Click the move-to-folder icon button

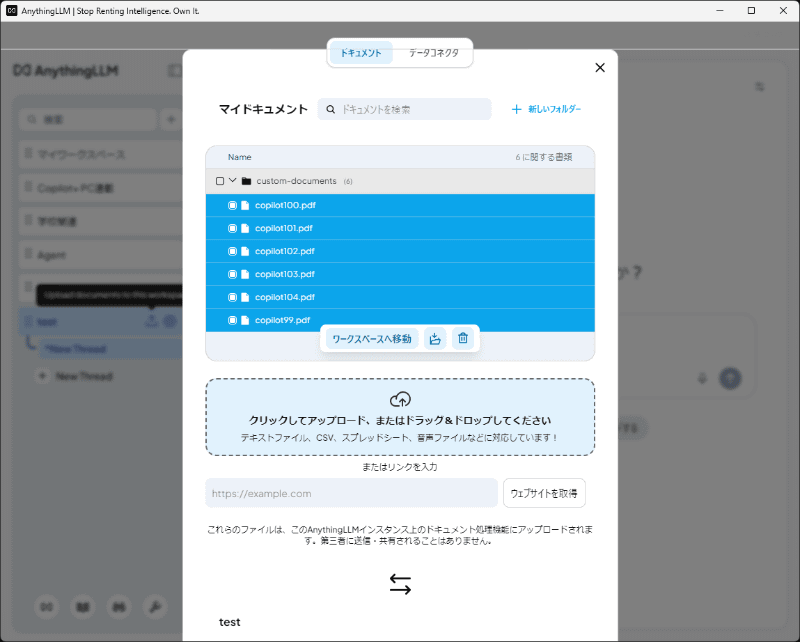(x=435, y=339)
